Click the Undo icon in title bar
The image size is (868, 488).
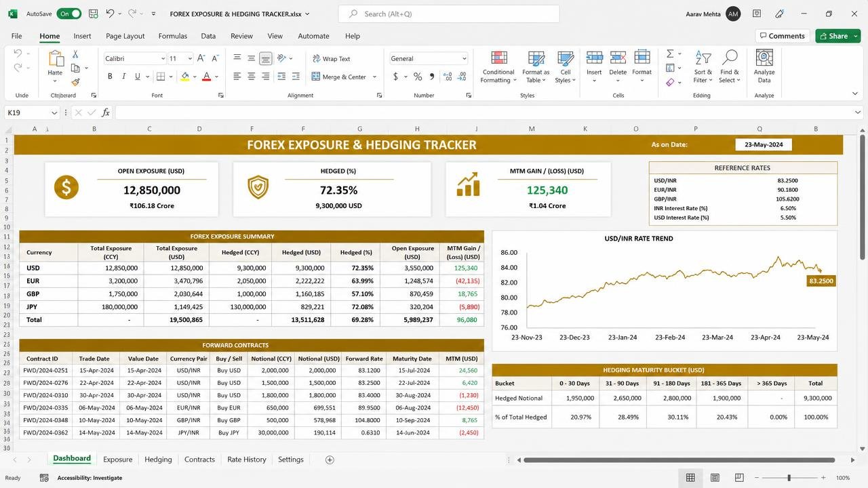[110, 14]
